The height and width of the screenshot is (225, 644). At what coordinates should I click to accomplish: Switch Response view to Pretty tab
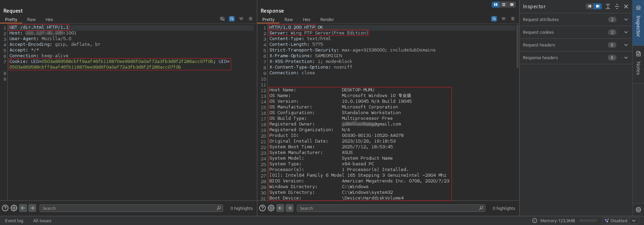(268, 19)
